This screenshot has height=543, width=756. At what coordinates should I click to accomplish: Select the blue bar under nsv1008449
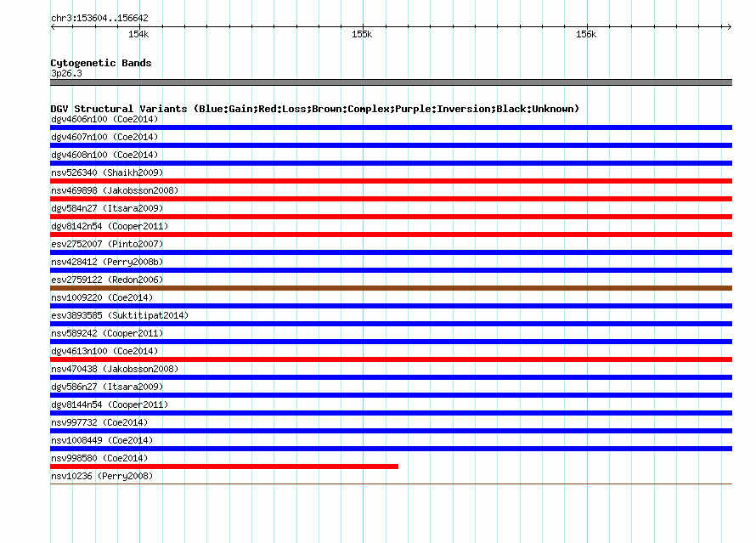pyautogui.click(x=391, y=449)
